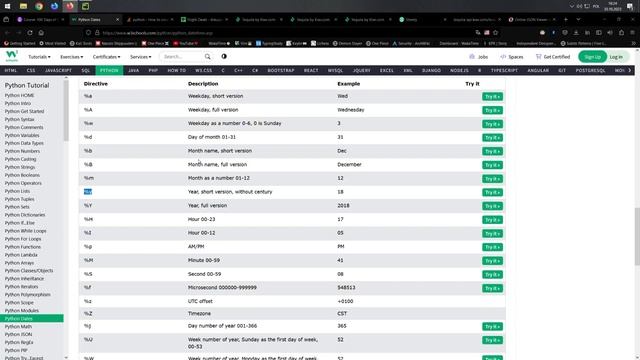640x360 pixels.
Task: Select JAVA in the topic bar
Action: click(133, 70)
